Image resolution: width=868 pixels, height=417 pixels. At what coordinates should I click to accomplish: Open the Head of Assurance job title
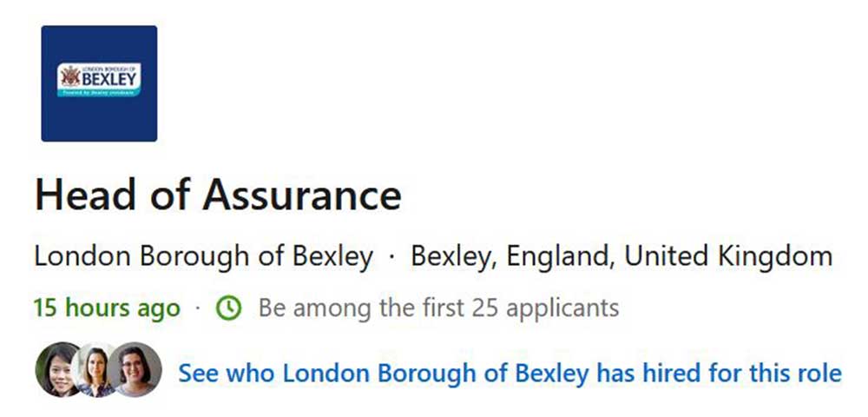point(218,195)
